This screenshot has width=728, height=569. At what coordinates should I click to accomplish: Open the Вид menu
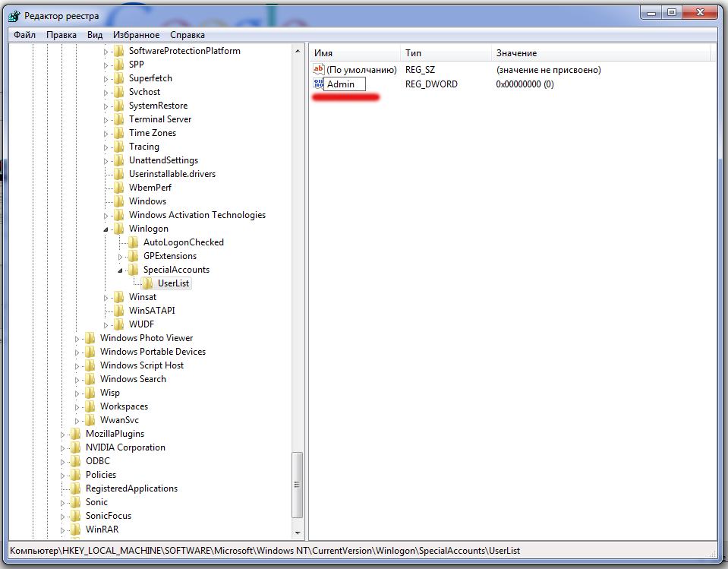tap(95, 35)
